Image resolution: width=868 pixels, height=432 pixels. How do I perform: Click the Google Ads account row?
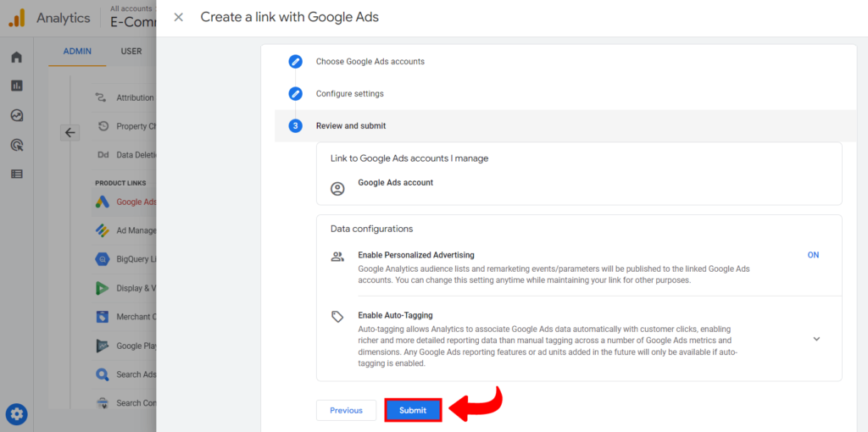tap(395, 184)
